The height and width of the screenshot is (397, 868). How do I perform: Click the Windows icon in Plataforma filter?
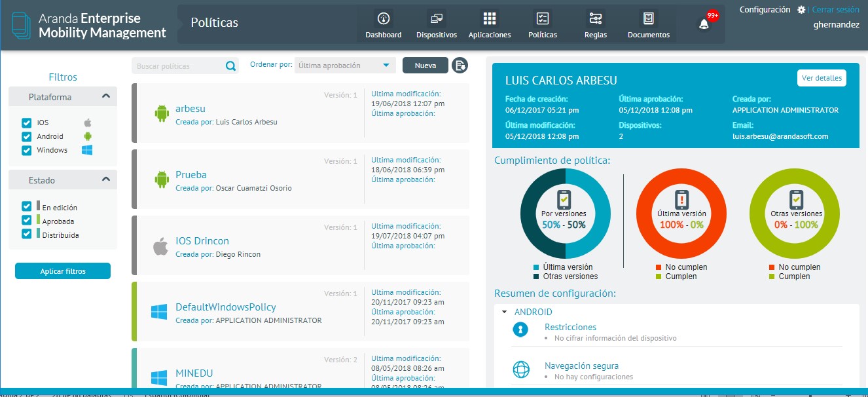coord(87,150)
